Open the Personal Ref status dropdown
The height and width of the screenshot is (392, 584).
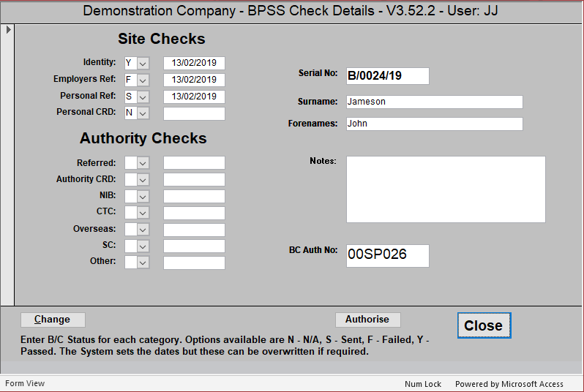pyautogui.click(x=143, y=97)
